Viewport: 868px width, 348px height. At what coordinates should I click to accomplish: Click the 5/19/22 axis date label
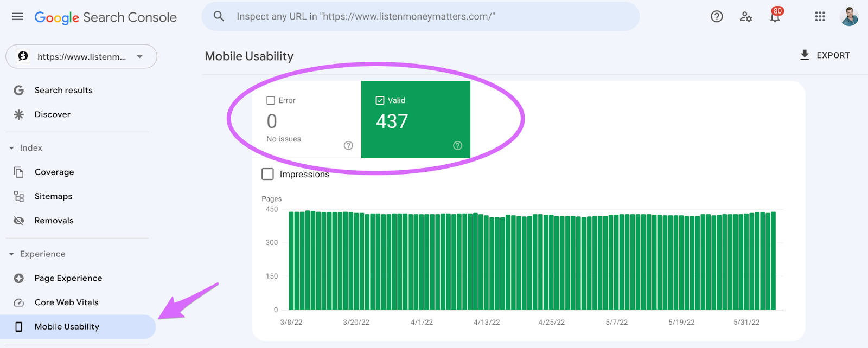pos(681,322)
